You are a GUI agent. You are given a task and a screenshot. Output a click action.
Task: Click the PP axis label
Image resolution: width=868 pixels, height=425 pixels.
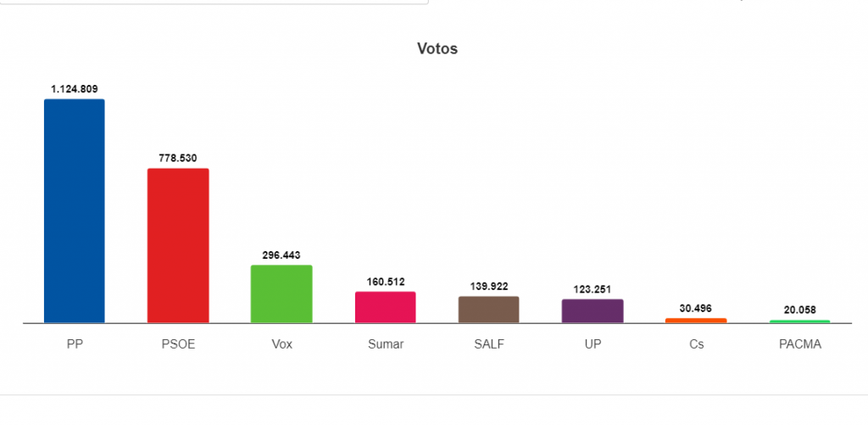(x=75, y=344)
